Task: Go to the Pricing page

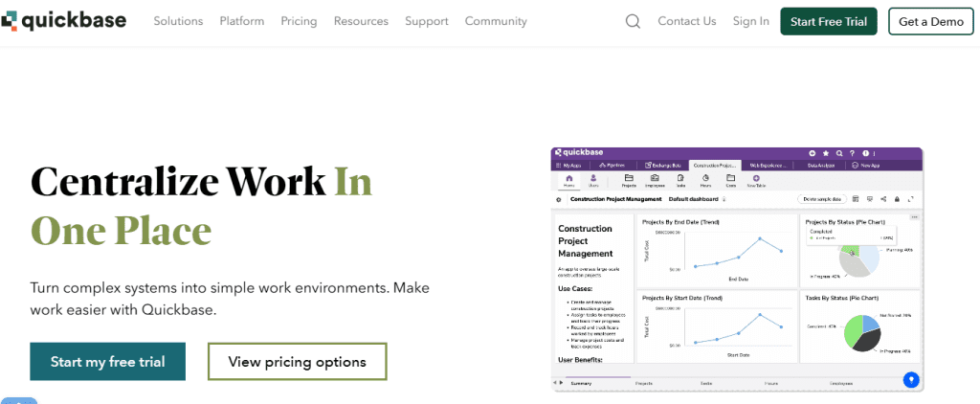Action: [x=299, y=21]
